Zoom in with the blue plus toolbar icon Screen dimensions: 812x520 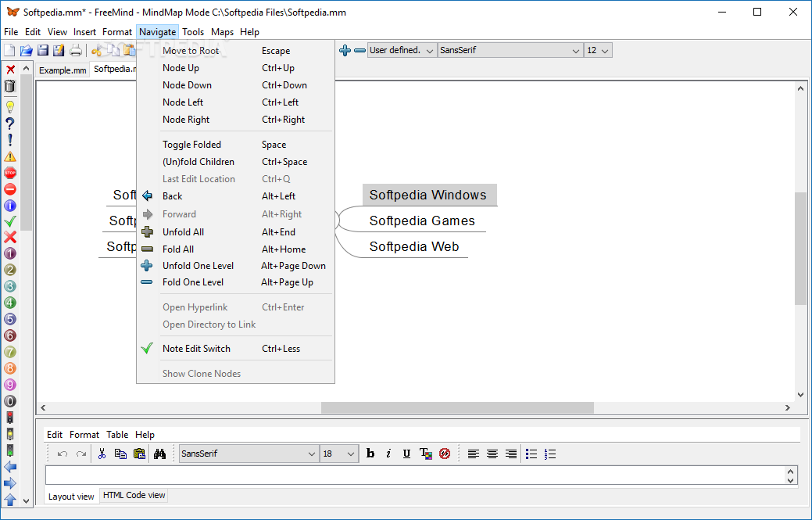(x=345, y=50)
